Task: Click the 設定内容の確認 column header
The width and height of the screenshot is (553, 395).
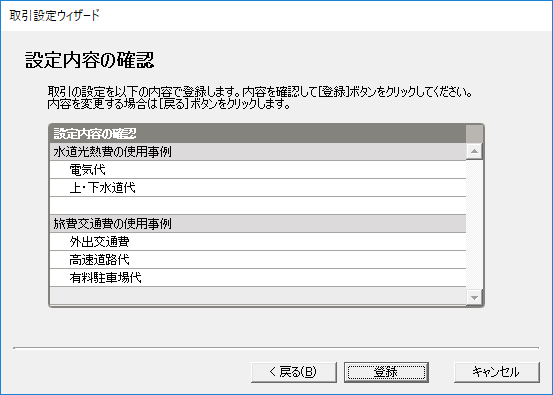Action: (x=258, y=134)
